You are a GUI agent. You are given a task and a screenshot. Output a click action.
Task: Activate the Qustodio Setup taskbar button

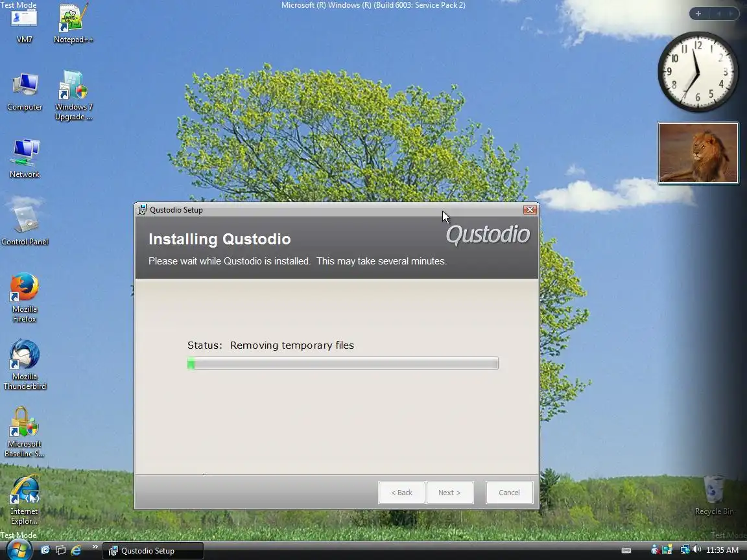coord(153,550)
